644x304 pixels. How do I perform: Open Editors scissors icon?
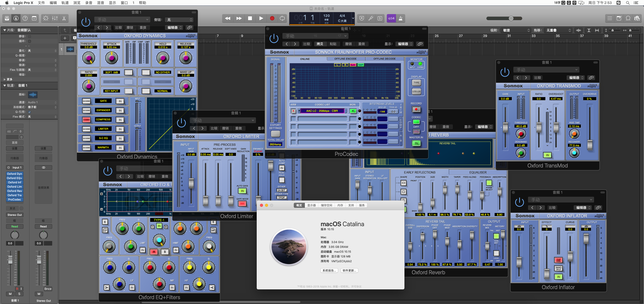[x=64, y=18]
